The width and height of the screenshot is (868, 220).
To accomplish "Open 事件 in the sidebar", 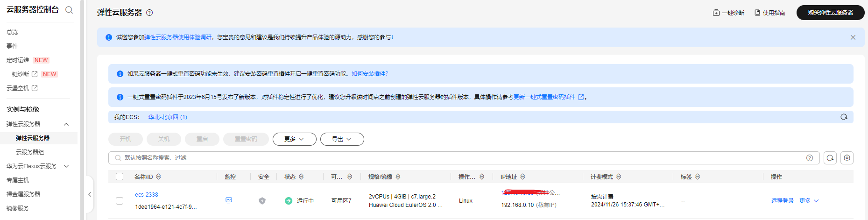I will (12, 46).
